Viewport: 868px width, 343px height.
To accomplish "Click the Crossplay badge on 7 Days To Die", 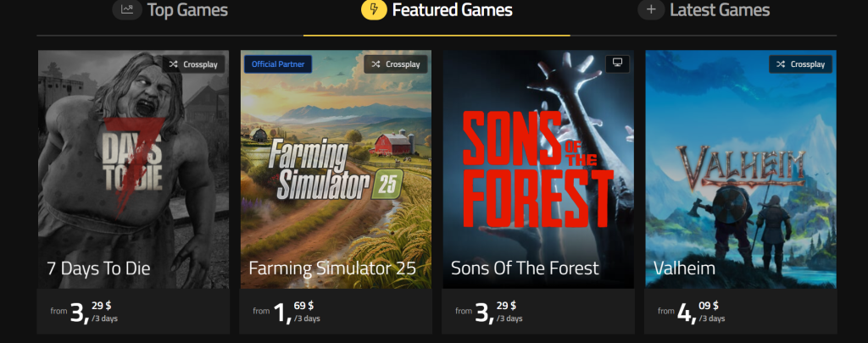I will pyautogui.click(x=193, y=64).
